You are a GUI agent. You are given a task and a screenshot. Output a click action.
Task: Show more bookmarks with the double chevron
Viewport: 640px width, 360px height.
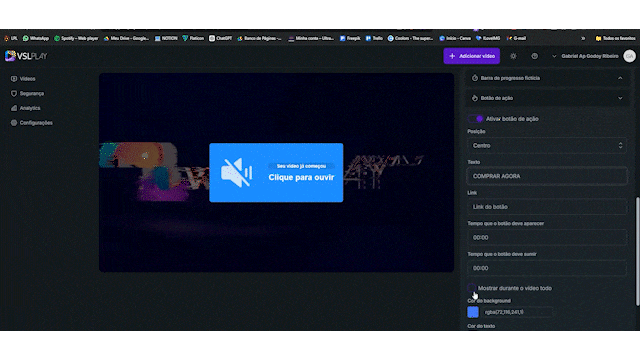click(583, 38)
